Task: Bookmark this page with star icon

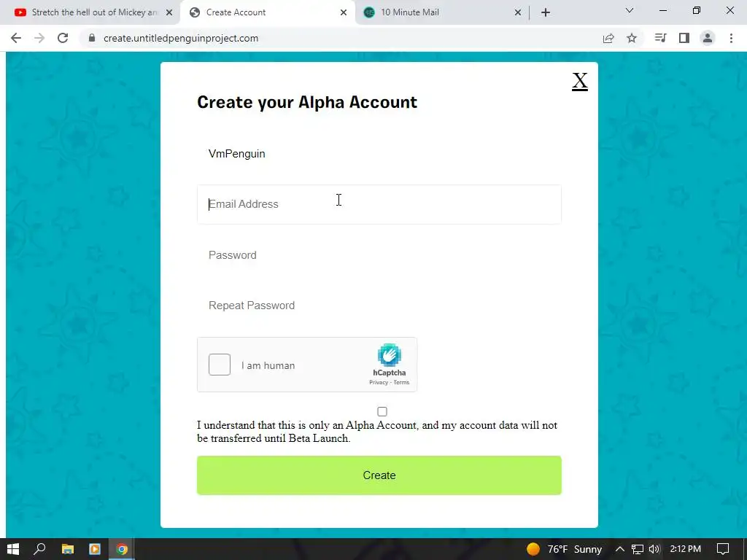Action: (x=632, y=38)
